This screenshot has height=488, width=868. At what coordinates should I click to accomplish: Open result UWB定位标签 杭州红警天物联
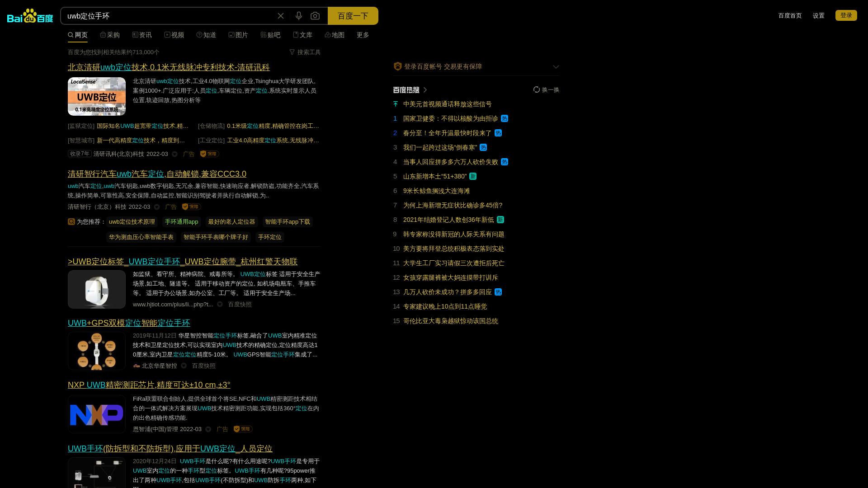tap(183, 262)
